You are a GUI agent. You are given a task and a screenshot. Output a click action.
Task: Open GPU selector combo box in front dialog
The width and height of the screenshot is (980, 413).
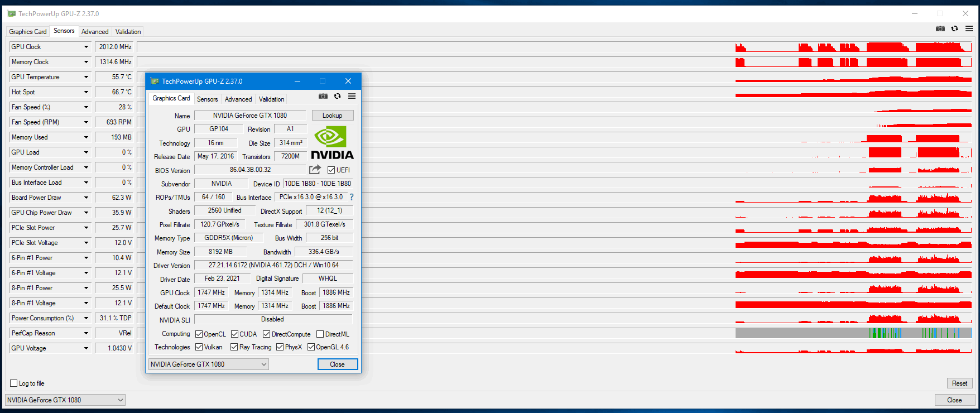pyautogui.click(x=209, y=364)
